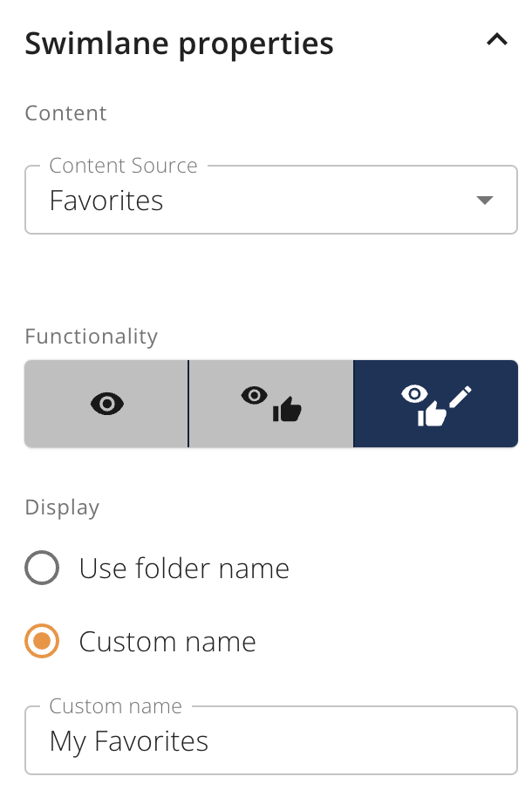Click the Functionality section label
This screenshot has width=532, height=790.
(x=92, y=336)
